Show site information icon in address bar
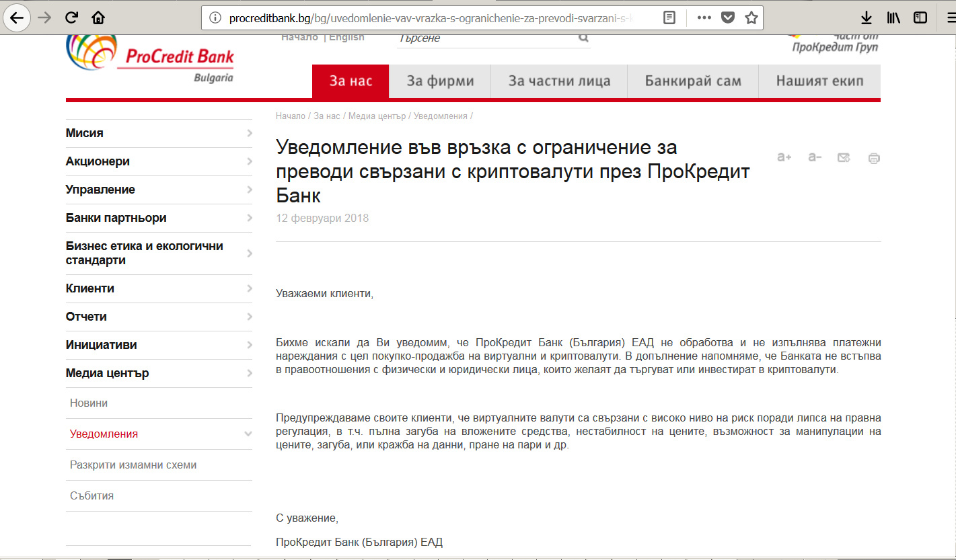 click(215, 17)
